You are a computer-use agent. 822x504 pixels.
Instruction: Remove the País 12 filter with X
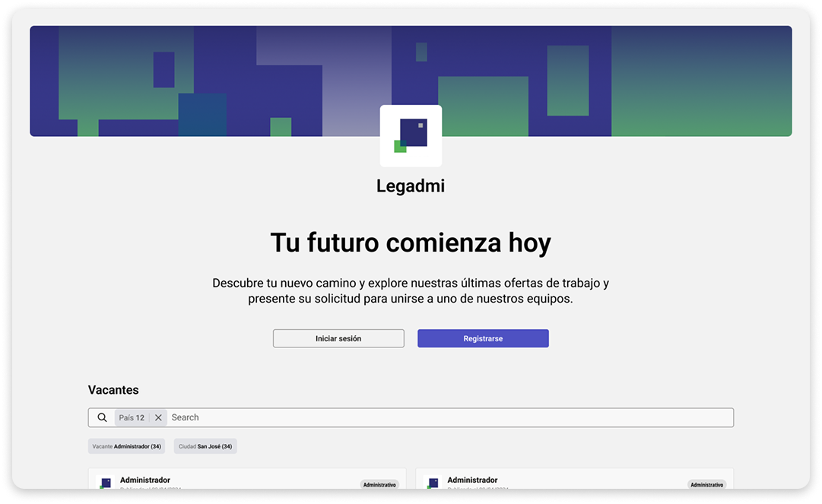[158, 417]
